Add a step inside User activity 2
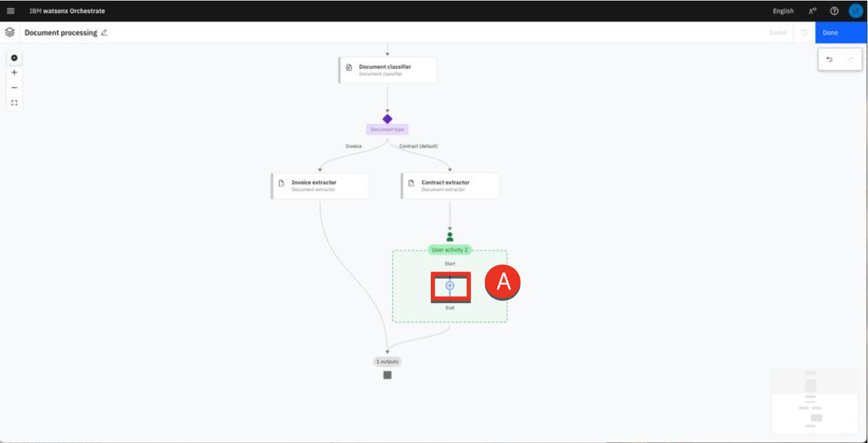 (450, 286)
